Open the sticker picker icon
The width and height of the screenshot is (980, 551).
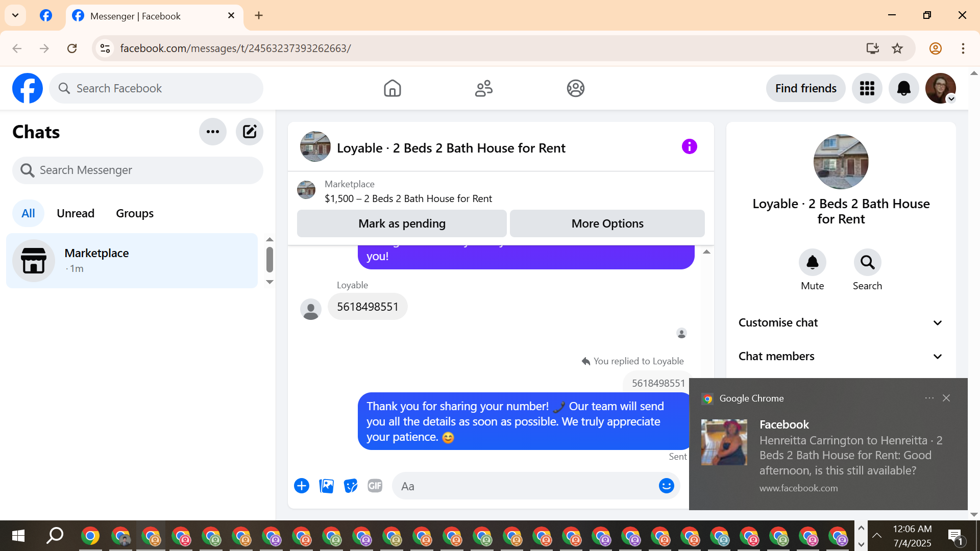pyautogui.click(x=351, y=486)
